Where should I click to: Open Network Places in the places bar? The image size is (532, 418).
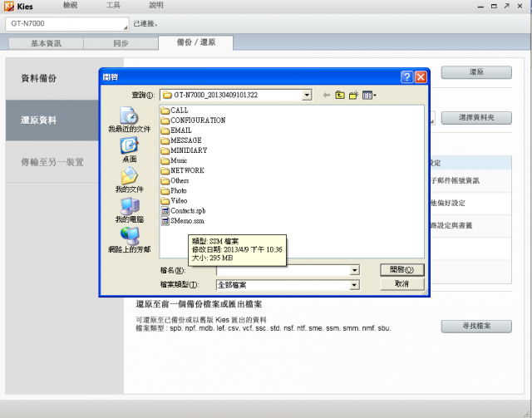(x=129, y=240)
